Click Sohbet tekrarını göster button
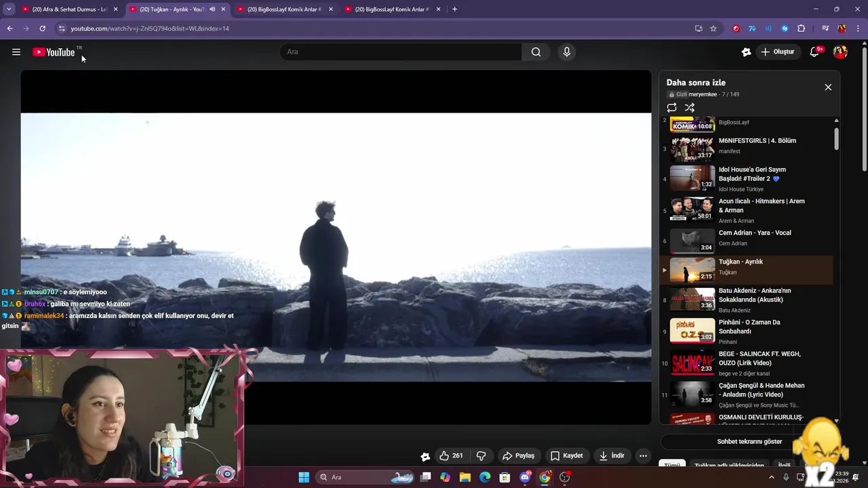Viewport: 868px width, 488px height. point(749,441)
